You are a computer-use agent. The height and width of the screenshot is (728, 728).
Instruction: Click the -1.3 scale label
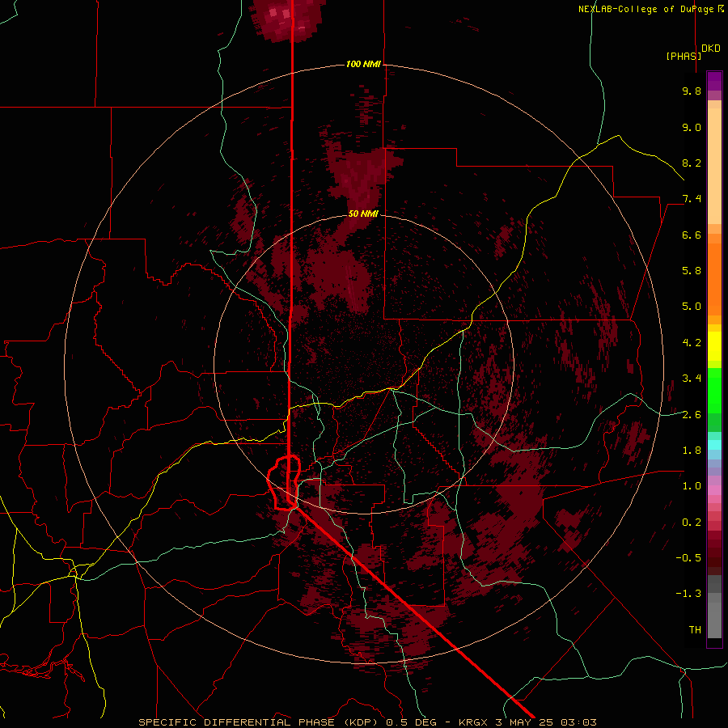point(688,594)
